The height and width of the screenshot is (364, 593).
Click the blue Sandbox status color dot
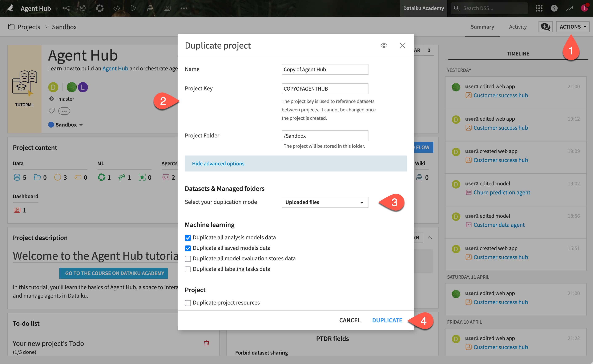pyautogui.click(x=51, y=124)
